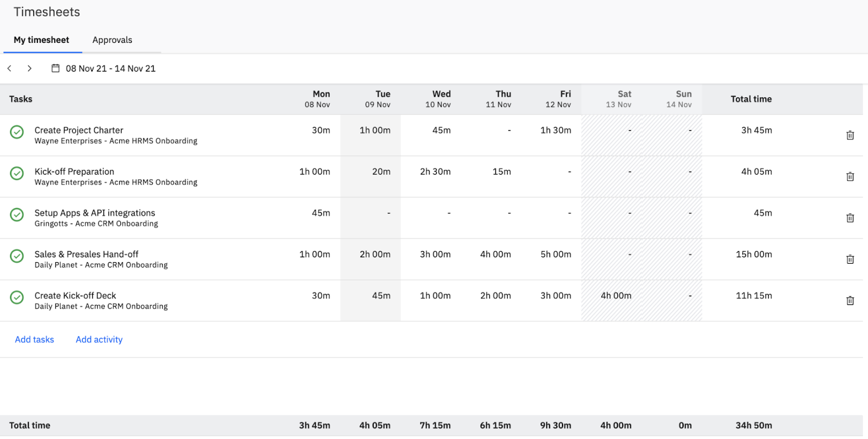Delete the Sales & Presales Hand-off row

point(850,259)
